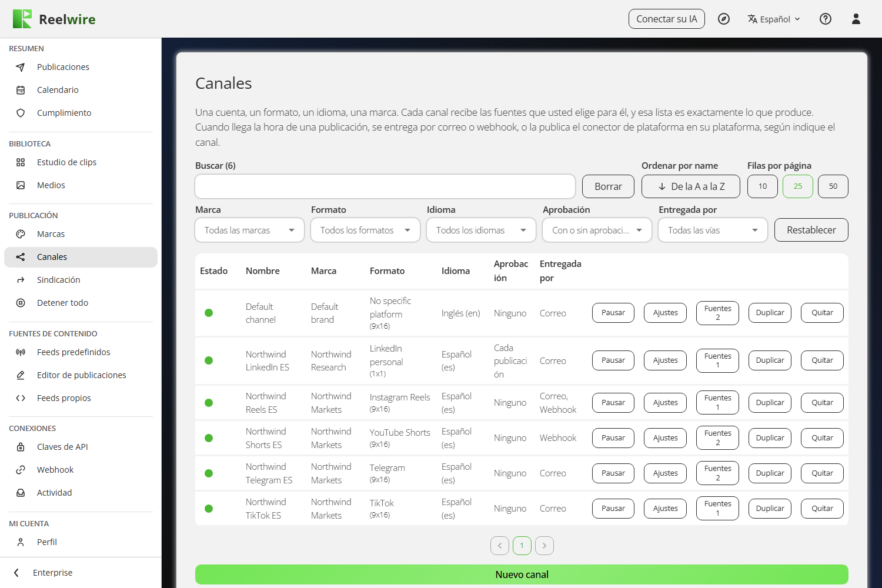Pause the Northwind LinkedIn ES channel

[613, 360]
